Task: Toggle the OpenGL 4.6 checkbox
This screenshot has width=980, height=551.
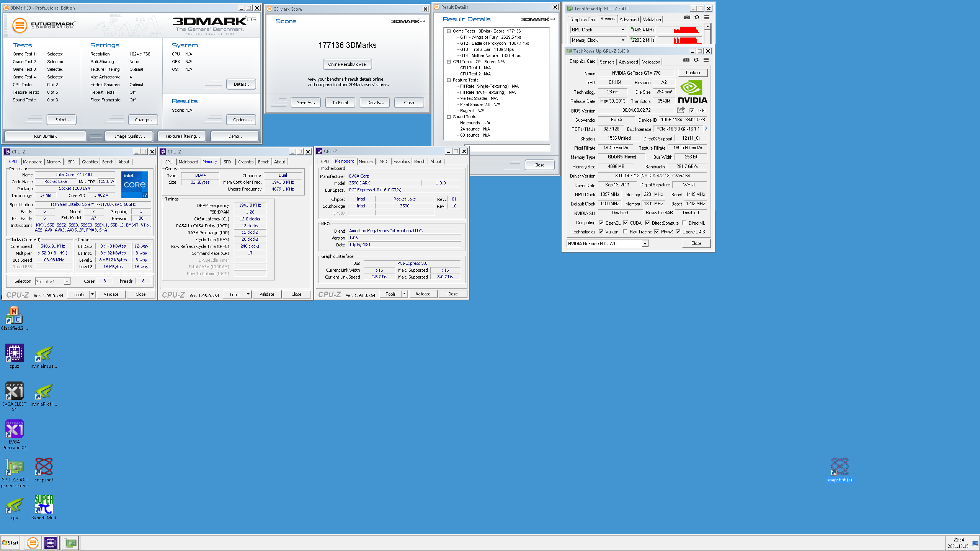Action: [x=678, y=231]
